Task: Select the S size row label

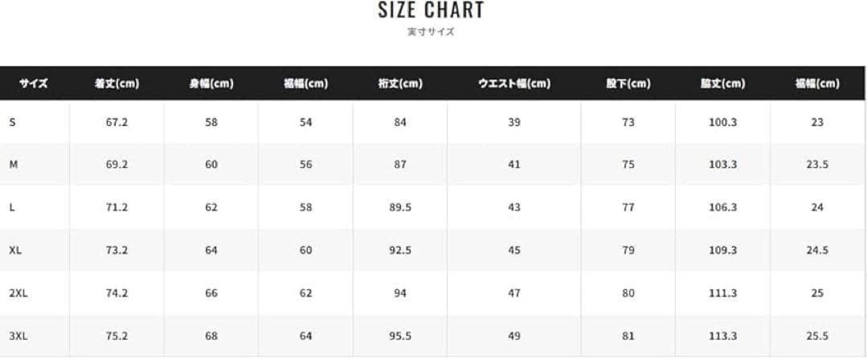Action: click(x=12, y=122)
